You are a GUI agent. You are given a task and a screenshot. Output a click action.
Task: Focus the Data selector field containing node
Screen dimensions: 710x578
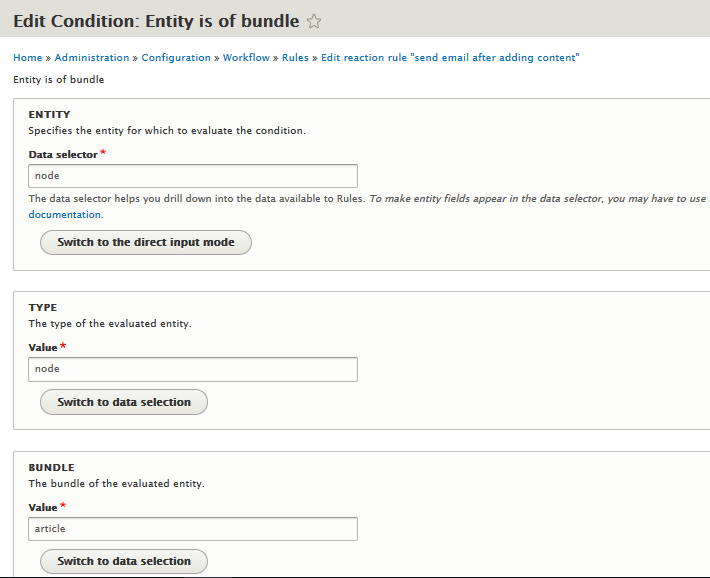point(193,176)
